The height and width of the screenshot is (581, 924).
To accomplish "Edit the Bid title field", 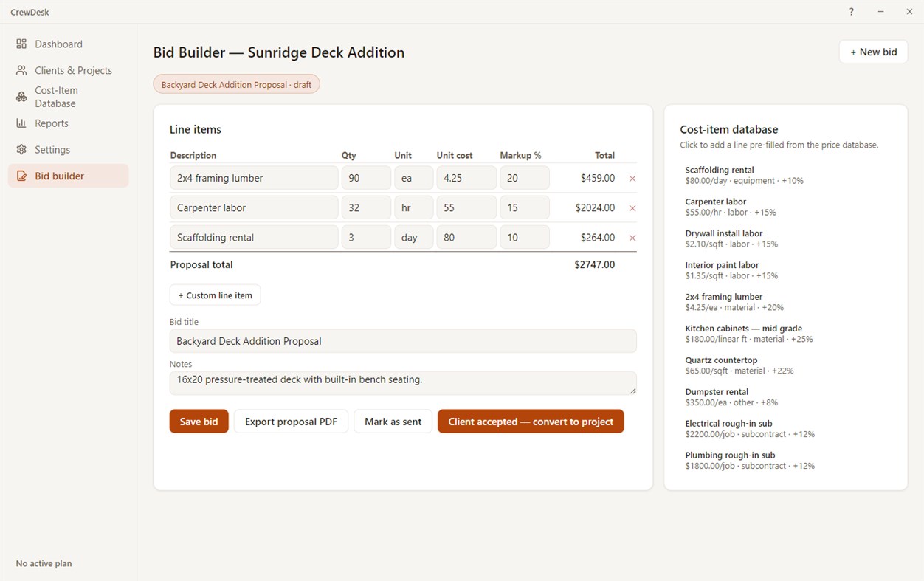I will [403, 341].
